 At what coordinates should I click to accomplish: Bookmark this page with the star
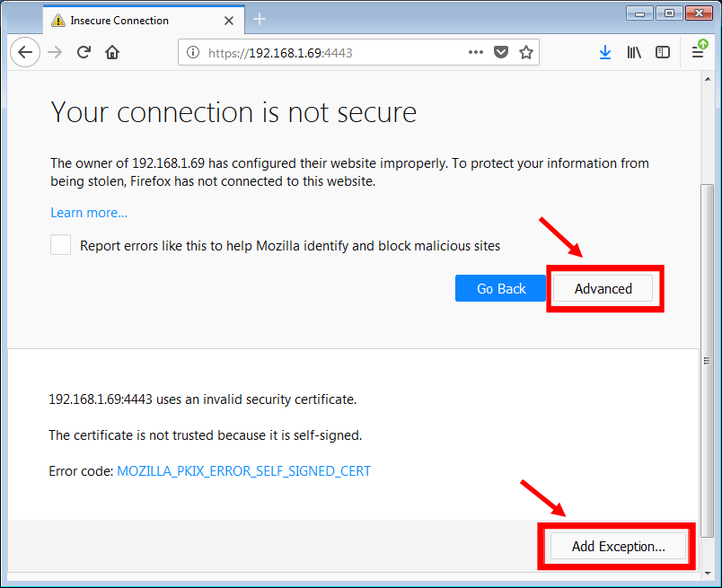point(526,52)
